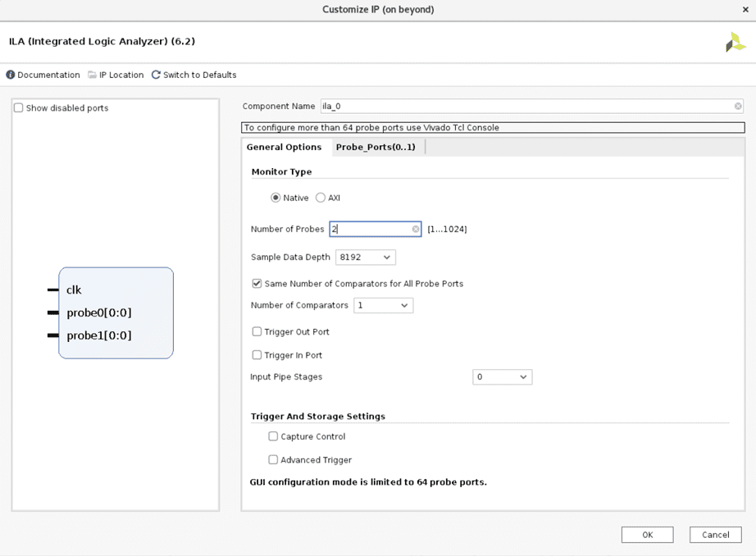Click the GUI configuration mode limit note
Viewport: 756px width, 556px height.
click(368, 482)
